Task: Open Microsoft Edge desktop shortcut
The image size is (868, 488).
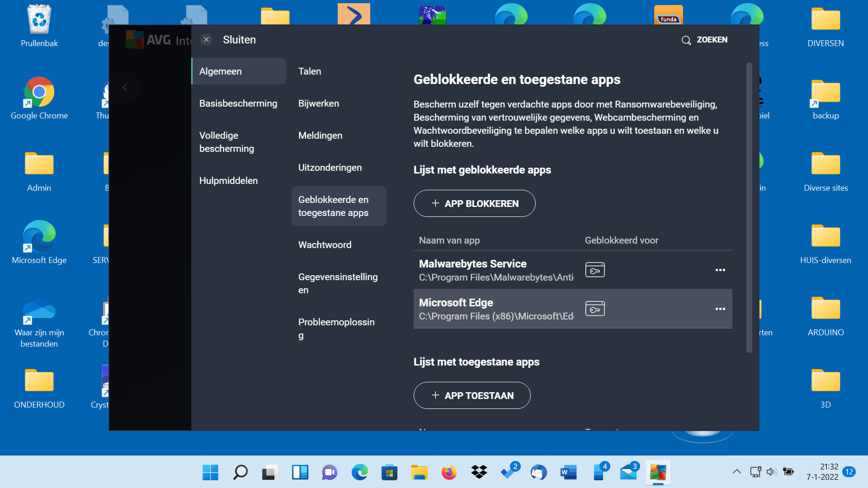Action: tap(39, 243)
